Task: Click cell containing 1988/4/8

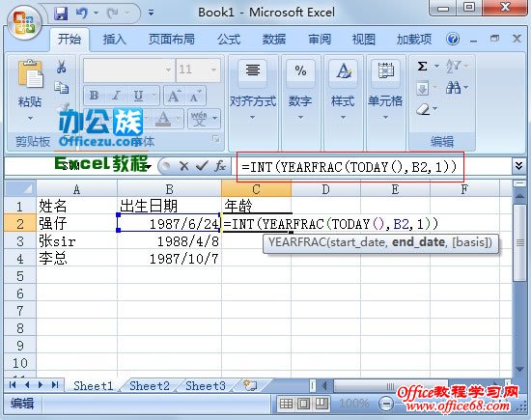Action: point(169,241)
